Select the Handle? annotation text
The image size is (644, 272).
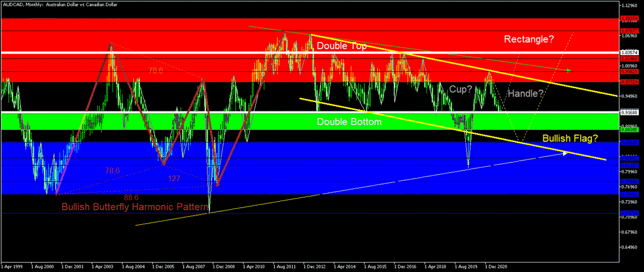(x=526, y=93)
